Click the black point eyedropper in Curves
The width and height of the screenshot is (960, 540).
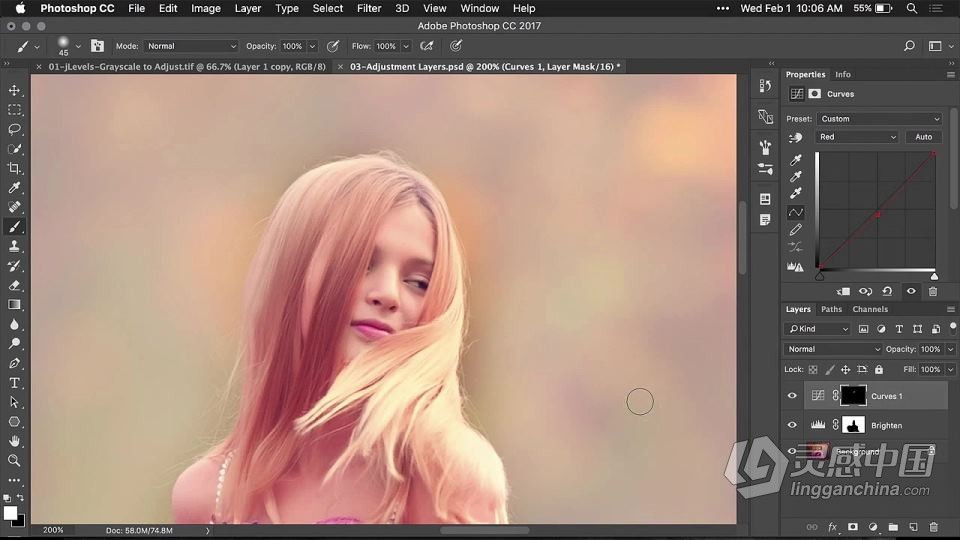click(x=795, y=160)
